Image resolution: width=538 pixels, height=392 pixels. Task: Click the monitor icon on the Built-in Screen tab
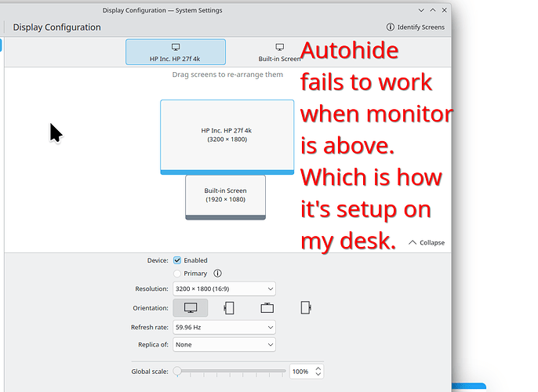pos(280,47)
